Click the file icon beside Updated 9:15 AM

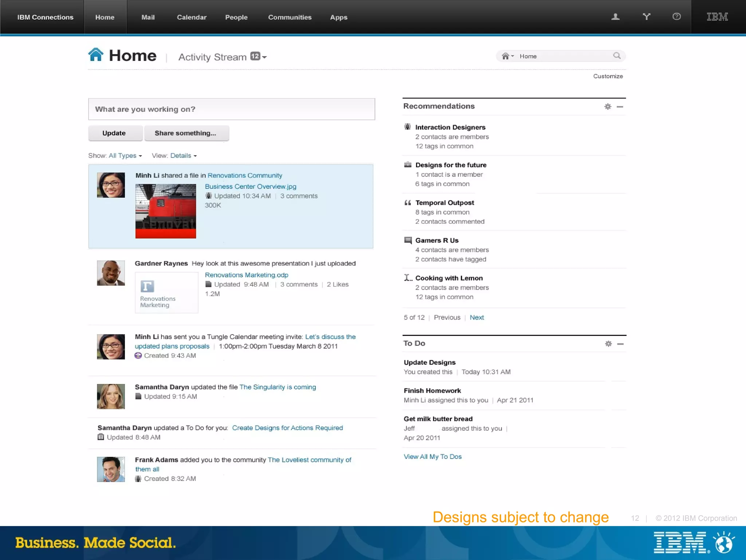coord(138,396)
